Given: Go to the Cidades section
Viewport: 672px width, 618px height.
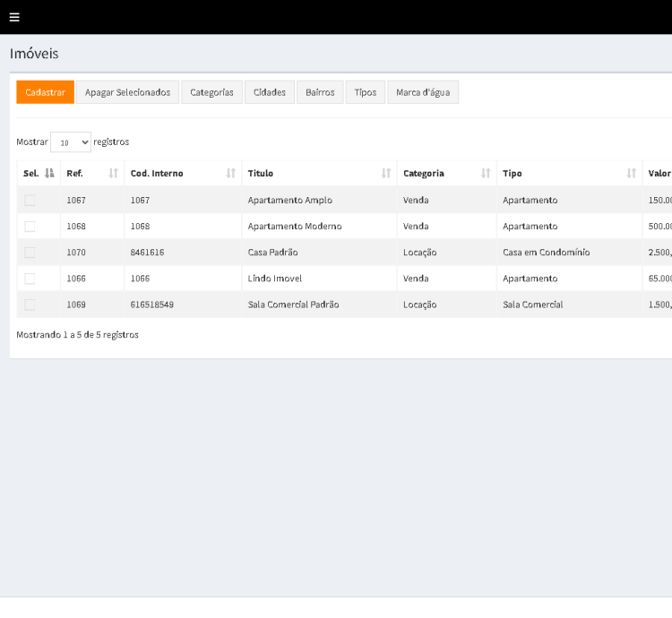Looking at the screenshot, I should (x=270, y=92).
